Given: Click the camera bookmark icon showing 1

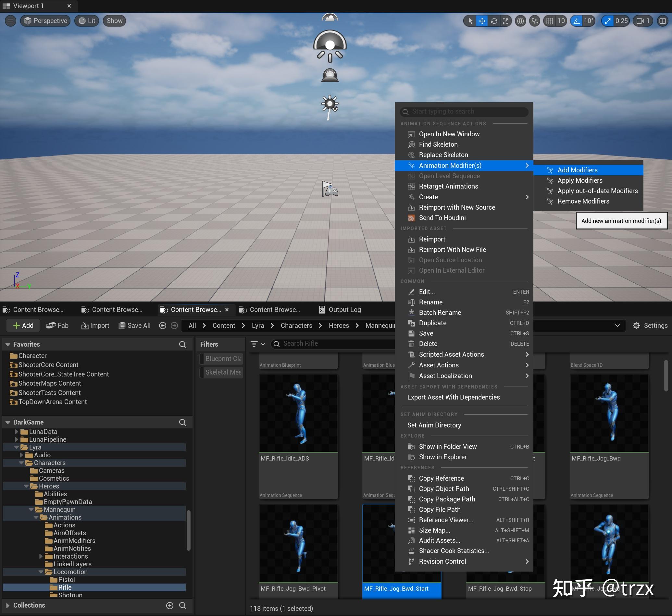Looking at the screenshot, I should pyautogui.click(x=642, y=21).
